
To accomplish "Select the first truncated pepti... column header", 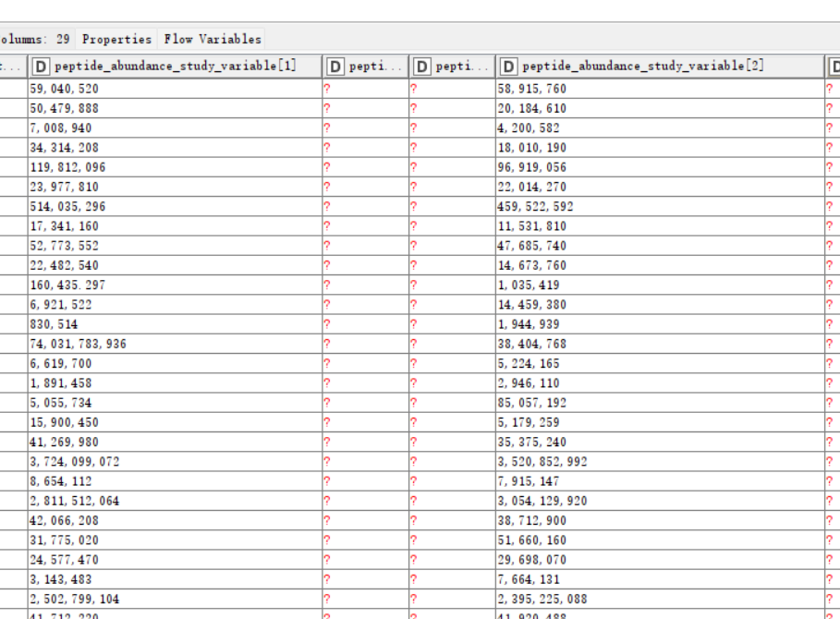I will tap(366, 67).
